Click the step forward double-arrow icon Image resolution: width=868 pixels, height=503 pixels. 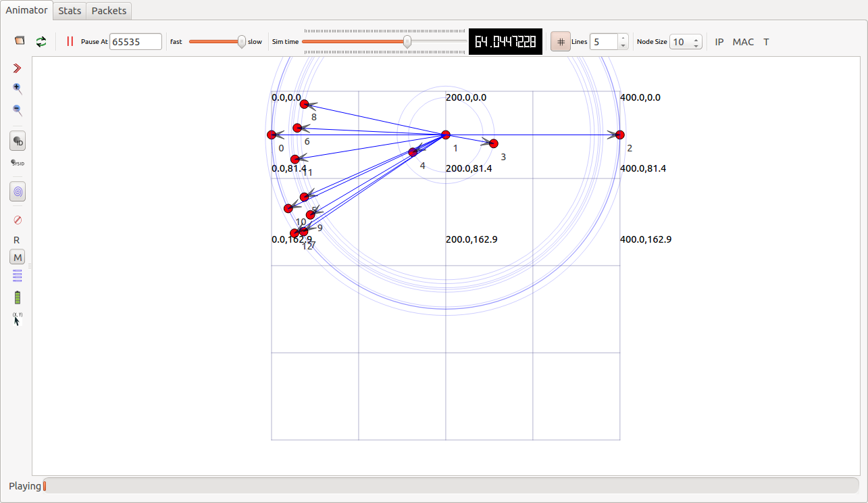[x=18, y=68]
